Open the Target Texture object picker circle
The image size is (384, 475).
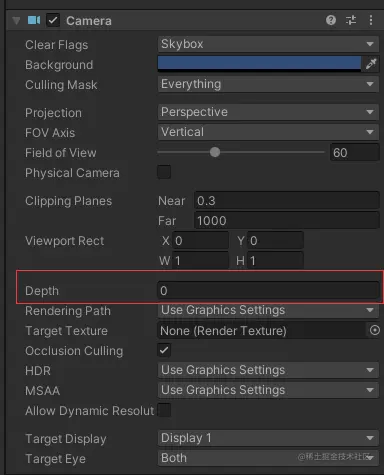(374, 330)
